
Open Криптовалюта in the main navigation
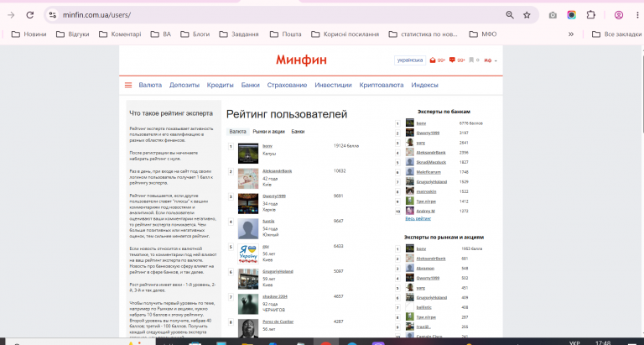click(382, 85)
